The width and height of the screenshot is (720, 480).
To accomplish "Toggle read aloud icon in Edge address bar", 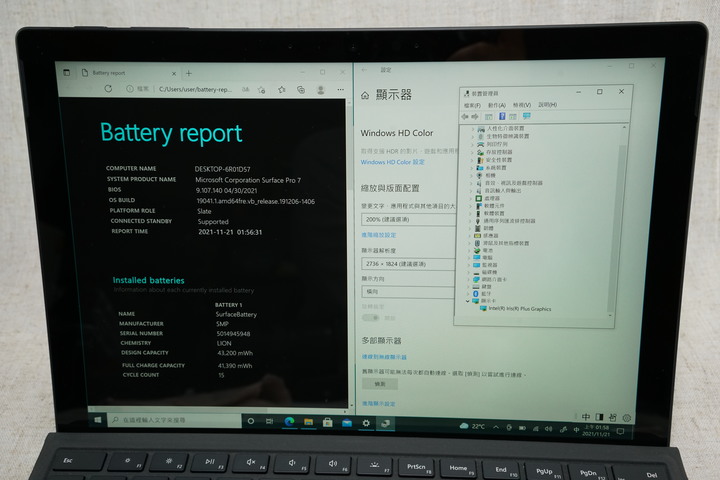I will (246, 90).
